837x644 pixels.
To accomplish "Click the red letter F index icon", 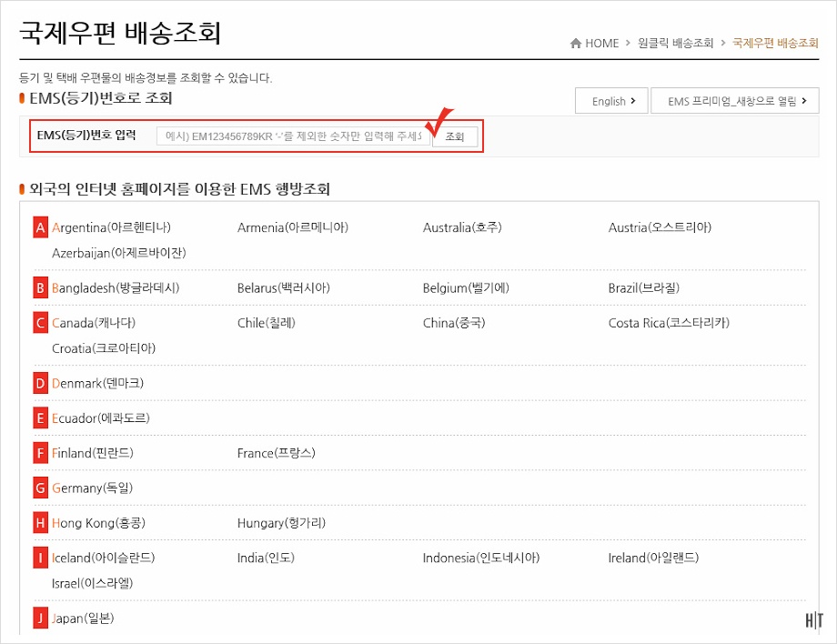I will [41, 453].
